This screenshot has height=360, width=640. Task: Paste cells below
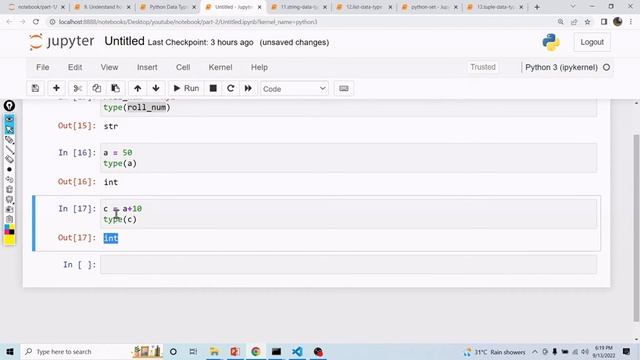pyautogui.click(x=116, y=88)
